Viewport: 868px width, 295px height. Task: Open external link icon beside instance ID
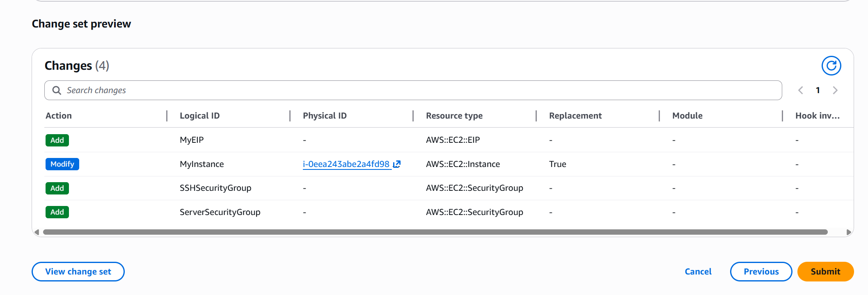pos(397,165)
